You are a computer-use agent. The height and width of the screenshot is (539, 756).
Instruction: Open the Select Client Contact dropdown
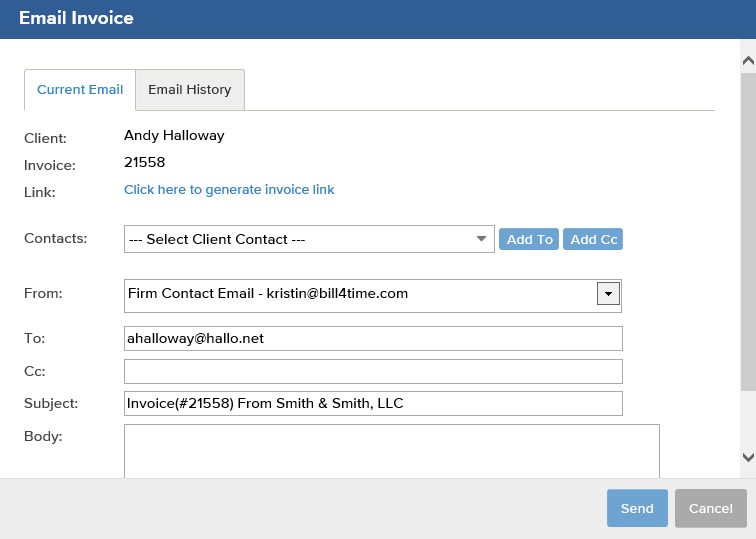coord(309,239)
